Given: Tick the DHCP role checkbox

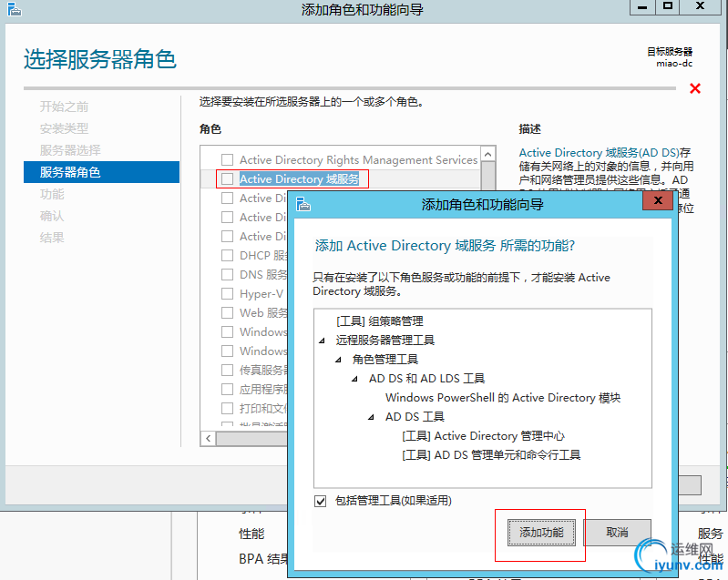Looking at the screenshot, I should (227, 256).
